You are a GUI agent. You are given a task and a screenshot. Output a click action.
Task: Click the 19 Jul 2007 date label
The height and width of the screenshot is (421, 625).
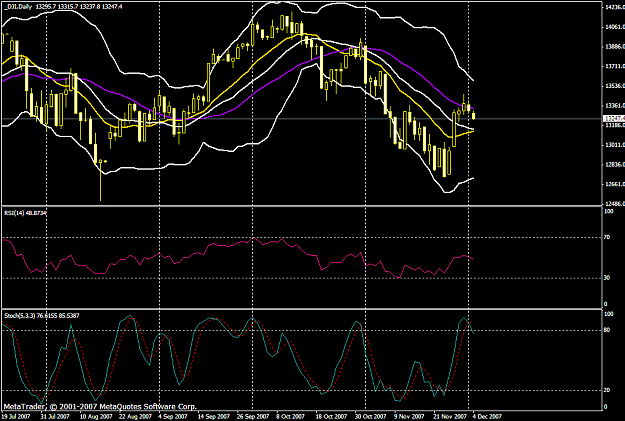16,417
